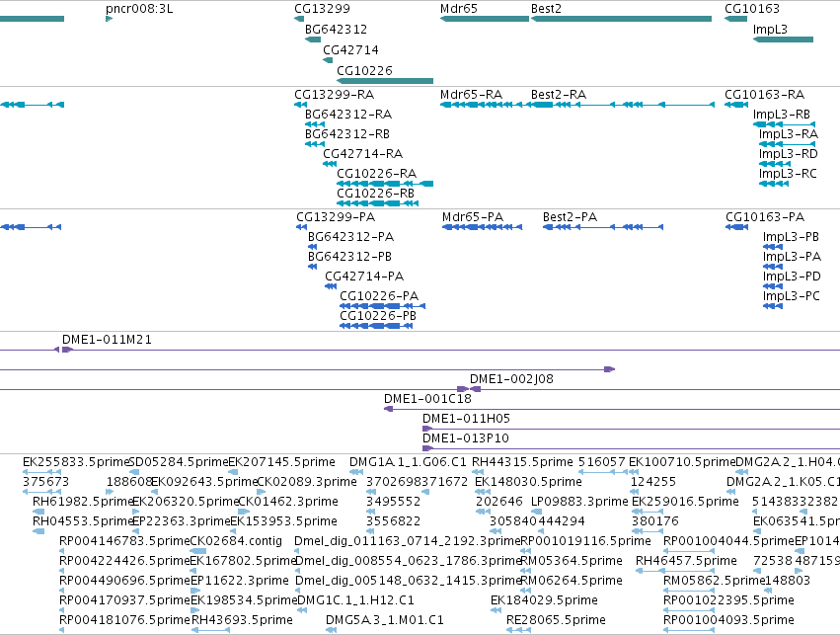Select protein ImpL3-PA
Image resolution: width=840 pixels, height=635 pixels.
point(773,267)
